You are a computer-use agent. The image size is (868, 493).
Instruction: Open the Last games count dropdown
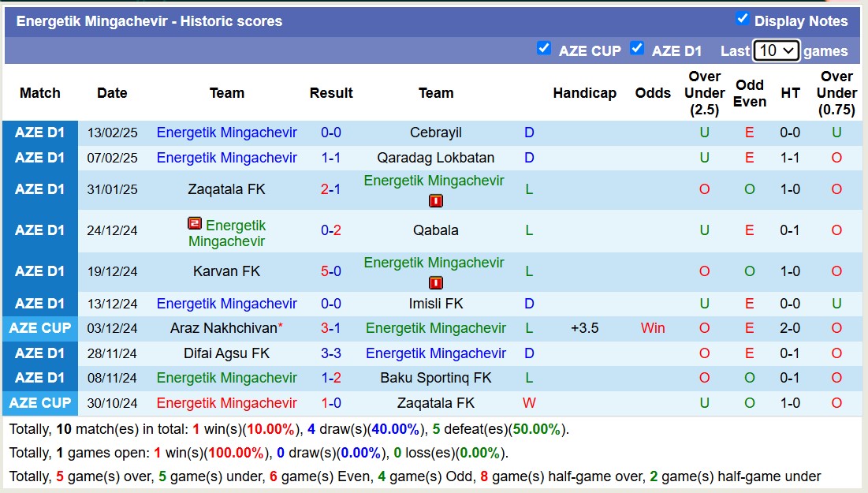tap(776, 50)
